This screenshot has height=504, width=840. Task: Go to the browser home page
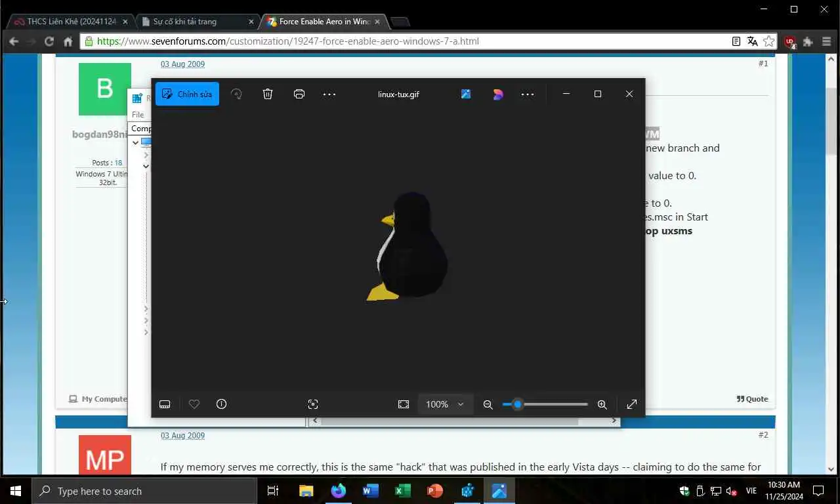pyautogui.click(x=68, y=41)
